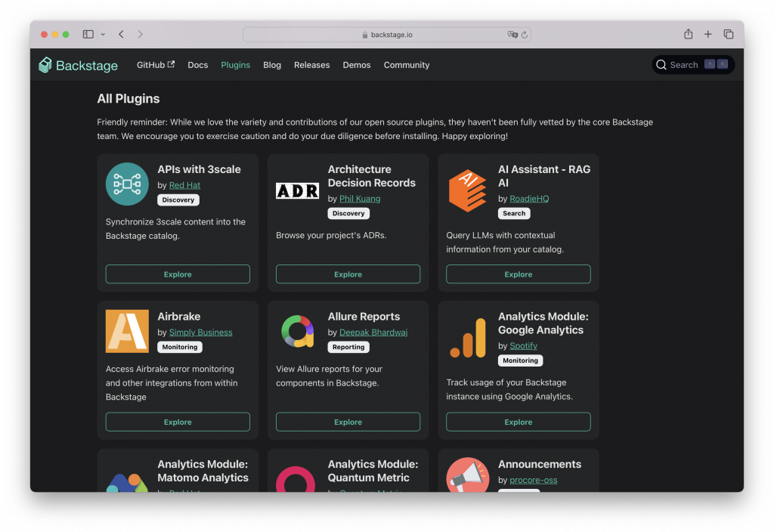Viewport: 774px width, 532px height.
Task: Open the RoadieHQ author link
Action: [529, 199]
